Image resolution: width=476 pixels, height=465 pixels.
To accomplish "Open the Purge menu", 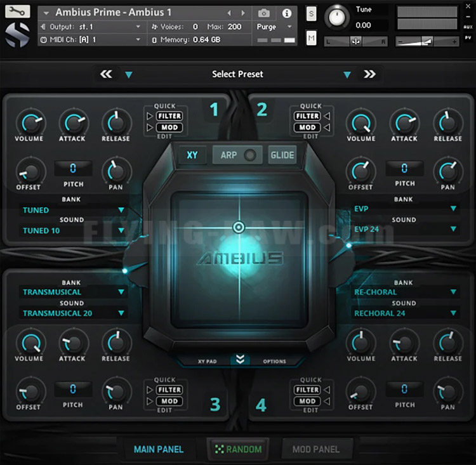I will click(x=274, y=27).
